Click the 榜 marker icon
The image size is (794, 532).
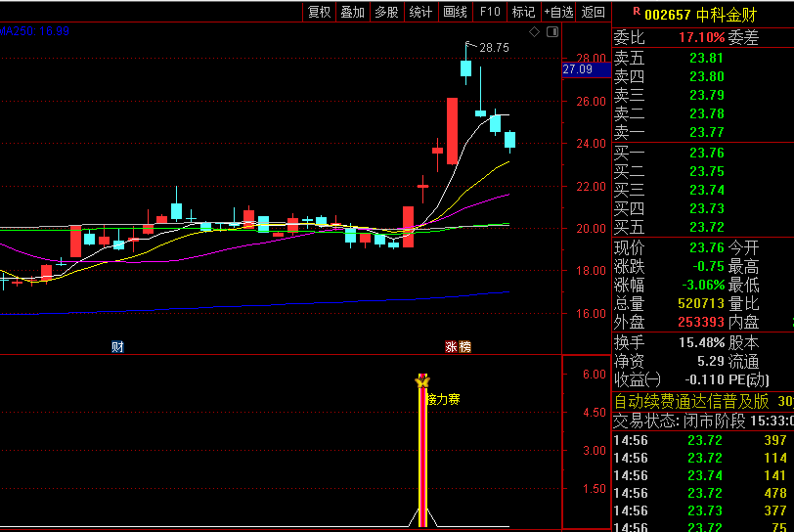[464, 346]
